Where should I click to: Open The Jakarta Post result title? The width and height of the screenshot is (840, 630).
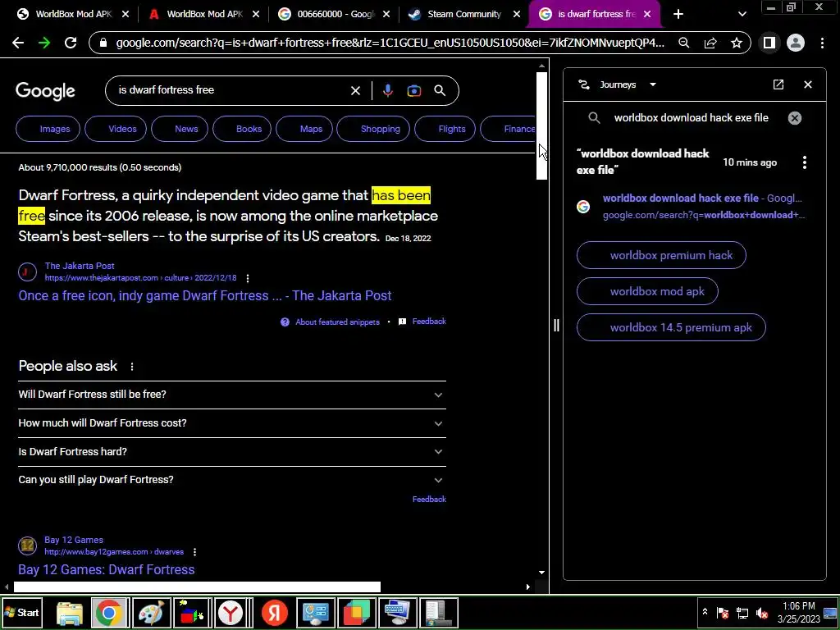coord(204,295)
